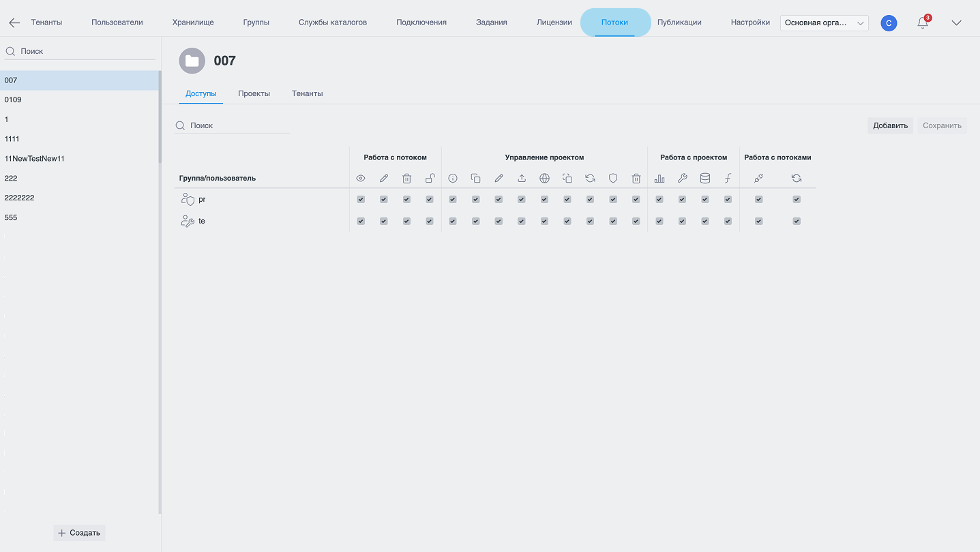Uncheck the padlock-column checkbox for te
This screenshot has width=980, height=552.
[430, 221]
